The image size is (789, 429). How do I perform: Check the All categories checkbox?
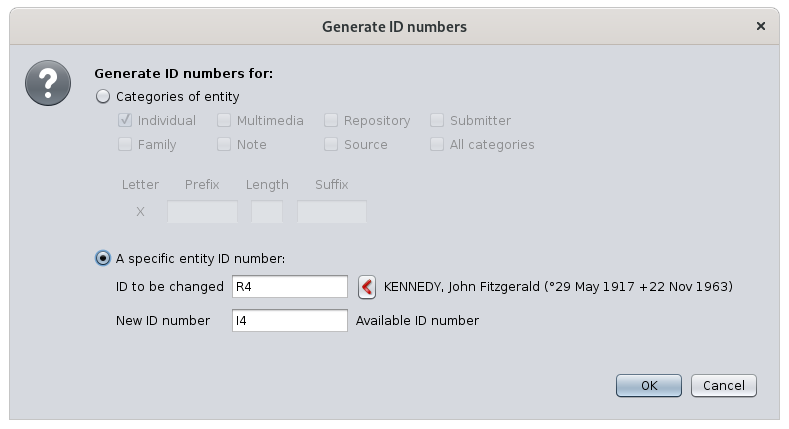[437, 144]
